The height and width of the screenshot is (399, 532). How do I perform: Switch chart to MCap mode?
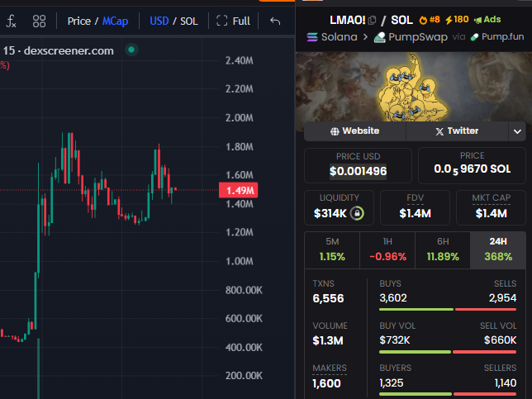click(x=115, y=21)
